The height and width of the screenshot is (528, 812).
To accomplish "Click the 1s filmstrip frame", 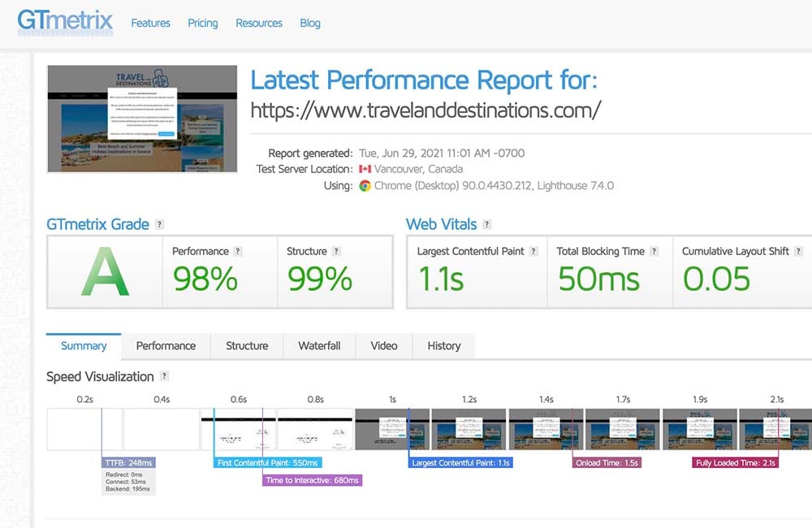I will point(392,429).
